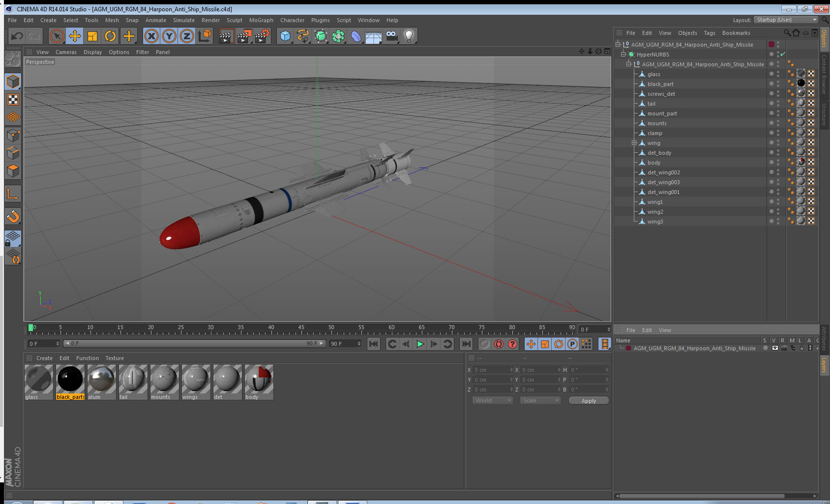The width and height of the screenshot is (830, 504).
Task: Open the Simulate menu
Action: pos(184,20)
